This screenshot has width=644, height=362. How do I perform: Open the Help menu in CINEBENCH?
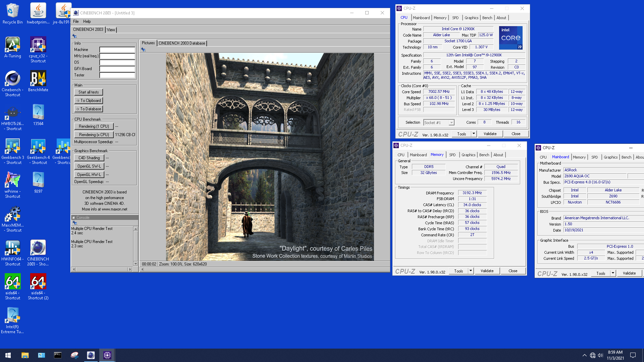tap(87, 21)
